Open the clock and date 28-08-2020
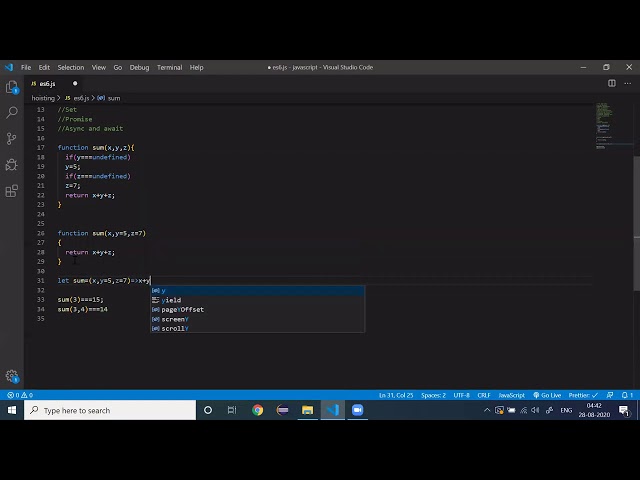Viewport: 640px width, 480px height. point(594,410)
